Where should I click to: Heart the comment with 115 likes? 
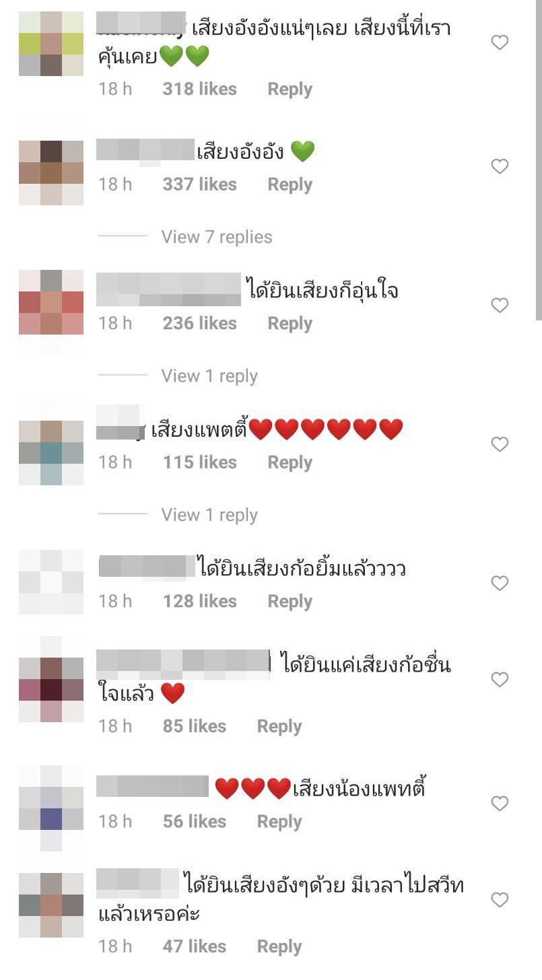tap(499, 444)
